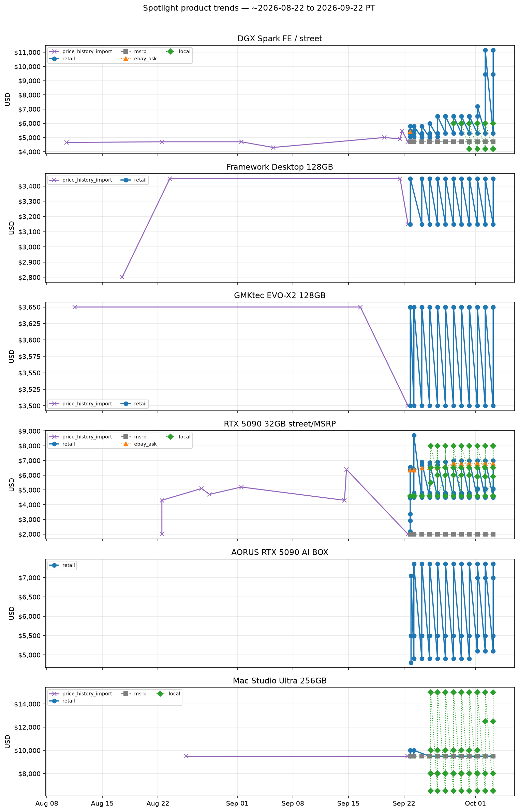Select the 'DGX Spark FE / street' chart title
The height and width of the screenshot is (812, 519).
coord(280,39)
